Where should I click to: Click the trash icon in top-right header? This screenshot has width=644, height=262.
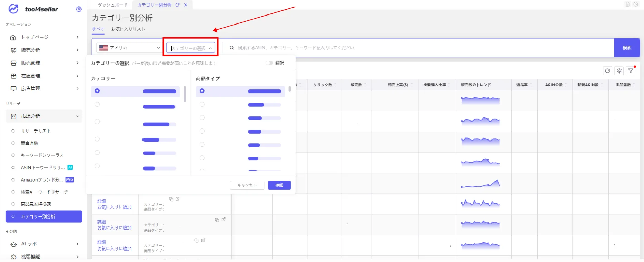pyautogui.click(x=627, y=4)
